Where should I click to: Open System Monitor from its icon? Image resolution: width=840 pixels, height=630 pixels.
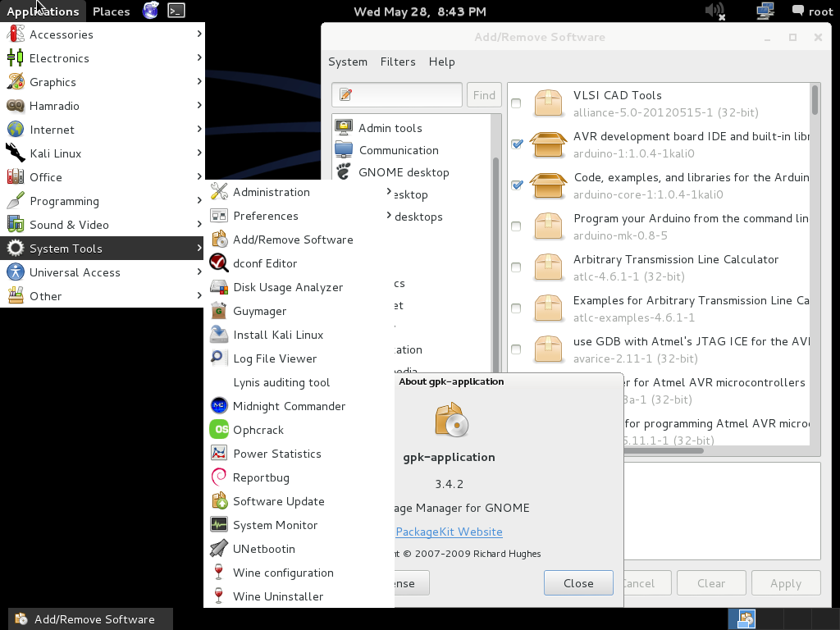(219, 525)
